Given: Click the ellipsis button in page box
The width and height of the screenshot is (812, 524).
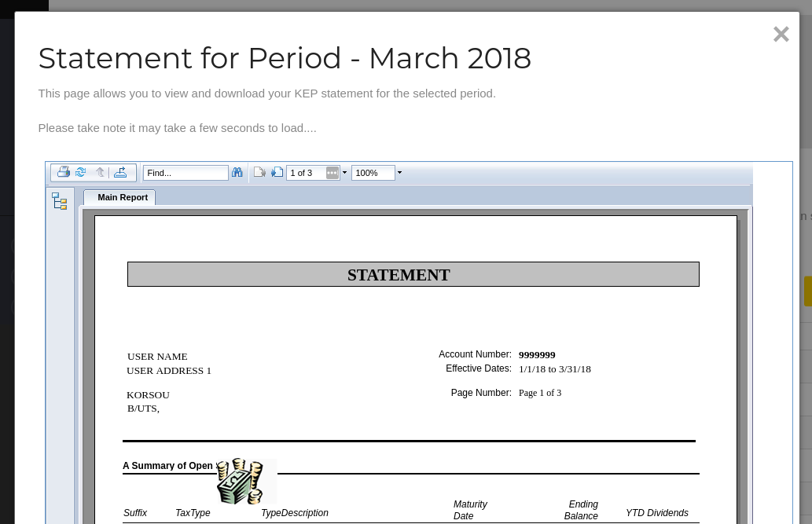Looking at the screenshot, I should point(333,173).
